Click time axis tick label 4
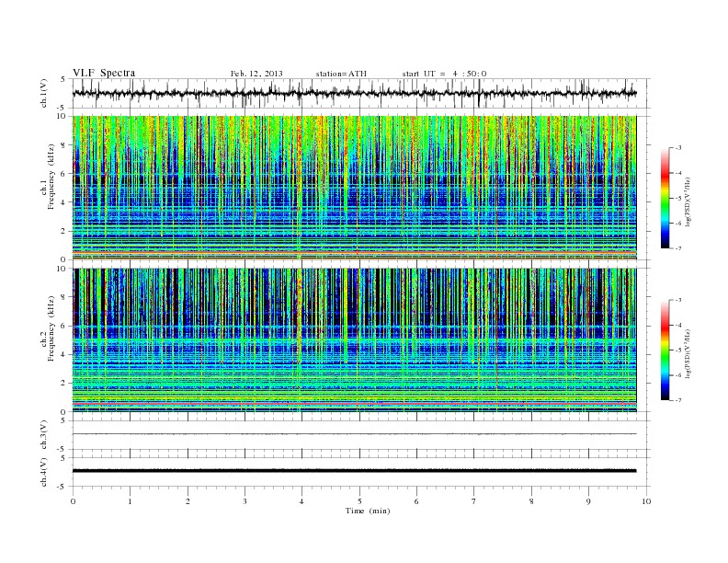 pyautogui.click(x=301, y=501)
